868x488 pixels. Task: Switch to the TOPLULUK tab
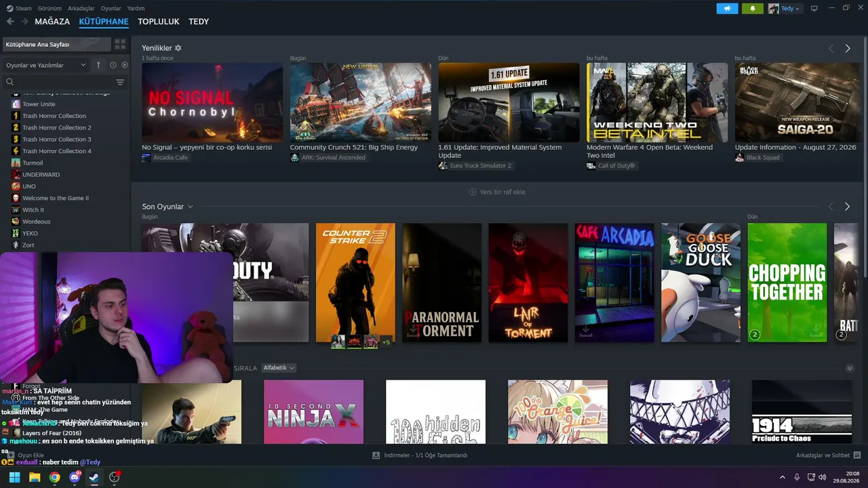point(159,22)
